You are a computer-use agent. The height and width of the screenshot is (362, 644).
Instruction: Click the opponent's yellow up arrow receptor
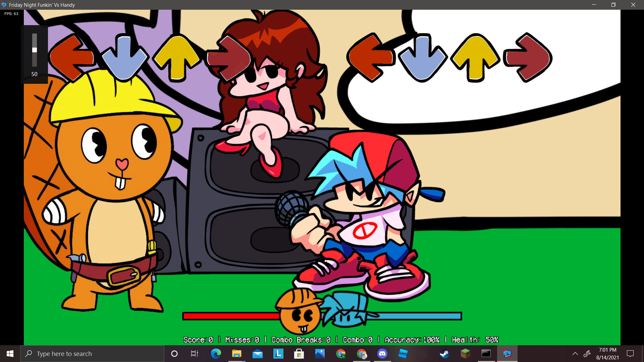tap(177, 58)
